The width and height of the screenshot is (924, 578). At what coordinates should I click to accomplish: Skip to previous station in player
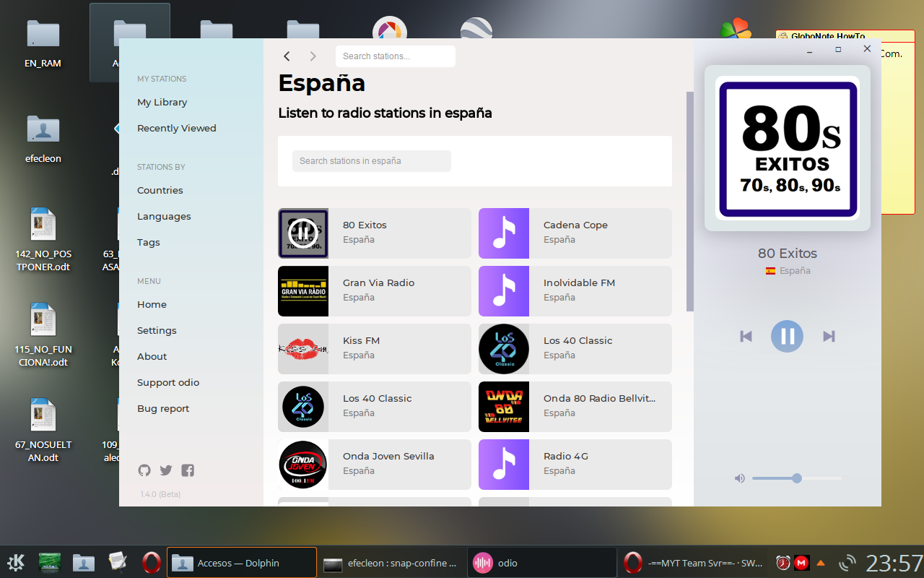(x=746, y=336)
